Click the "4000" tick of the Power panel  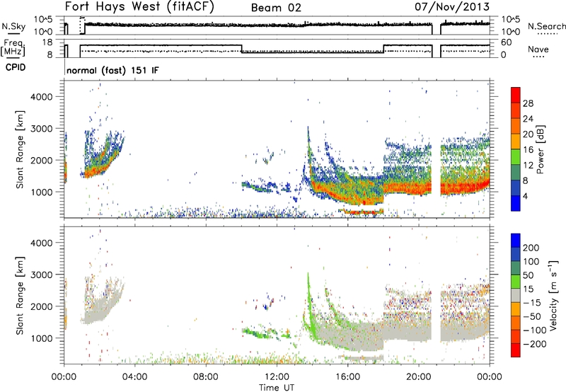pyautogui.click(x=41, y=97)
